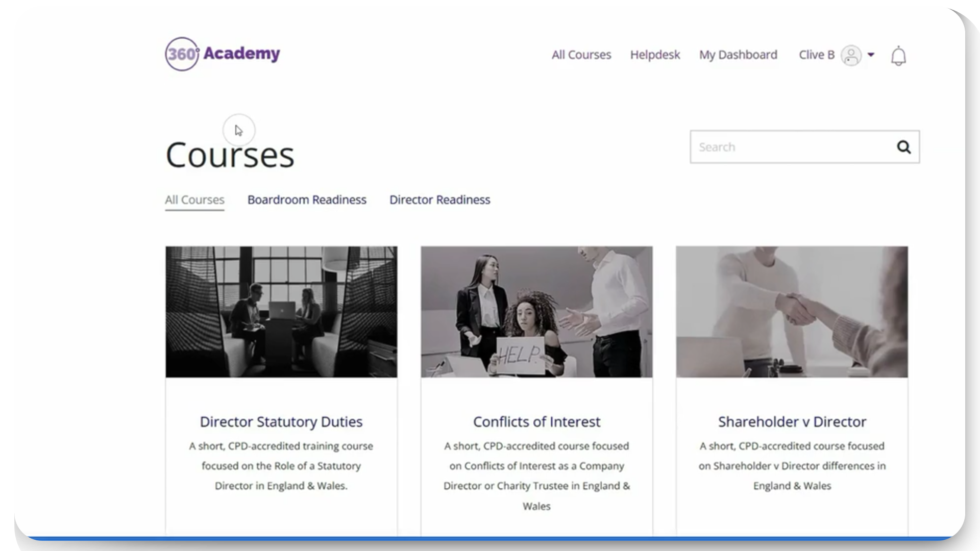The height and width of the screenshot is (551, 980).
Task: Open My Dashboard navigation icon
Action: tap(739, 55)
